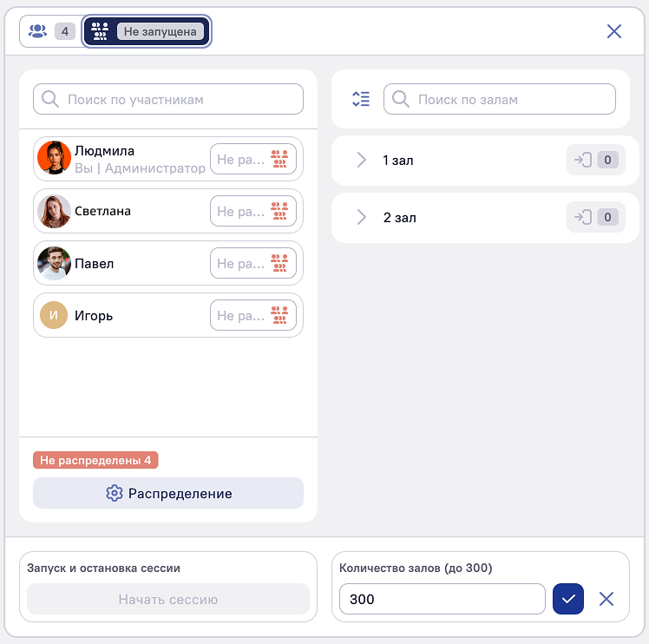
Task: Focus the 'Поиск по участникам' search field
Action: [x=168, y=99]
